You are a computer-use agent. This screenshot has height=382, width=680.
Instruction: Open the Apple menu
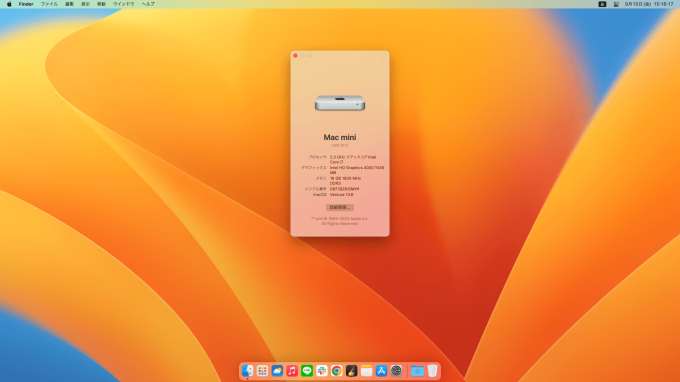tap(9, 4)
